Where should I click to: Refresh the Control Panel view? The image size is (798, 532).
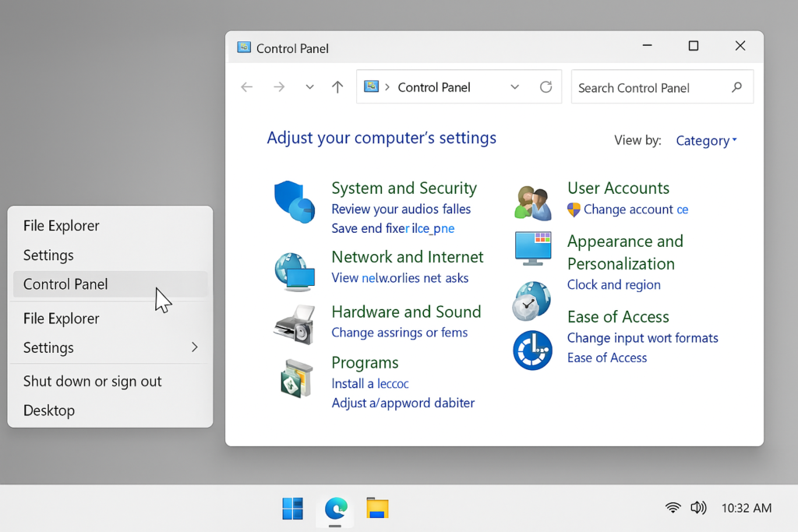(546, 87)
